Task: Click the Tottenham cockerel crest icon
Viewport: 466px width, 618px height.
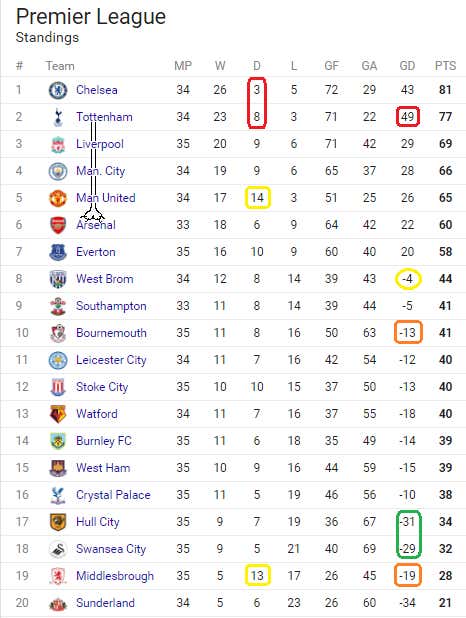Action: [58, 117]
